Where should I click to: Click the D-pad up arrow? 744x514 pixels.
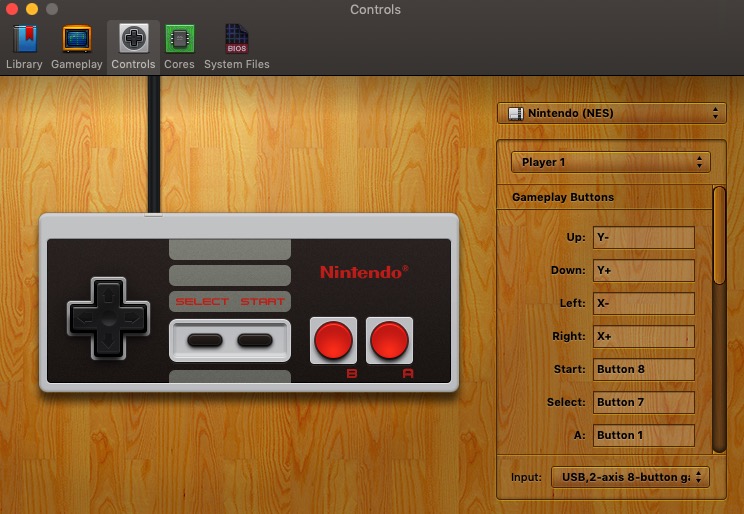pos(108,295)
